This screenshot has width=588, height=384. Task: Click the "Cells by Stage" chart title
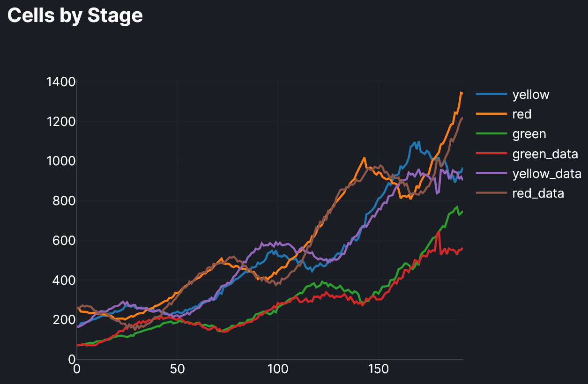coord(75,15)
